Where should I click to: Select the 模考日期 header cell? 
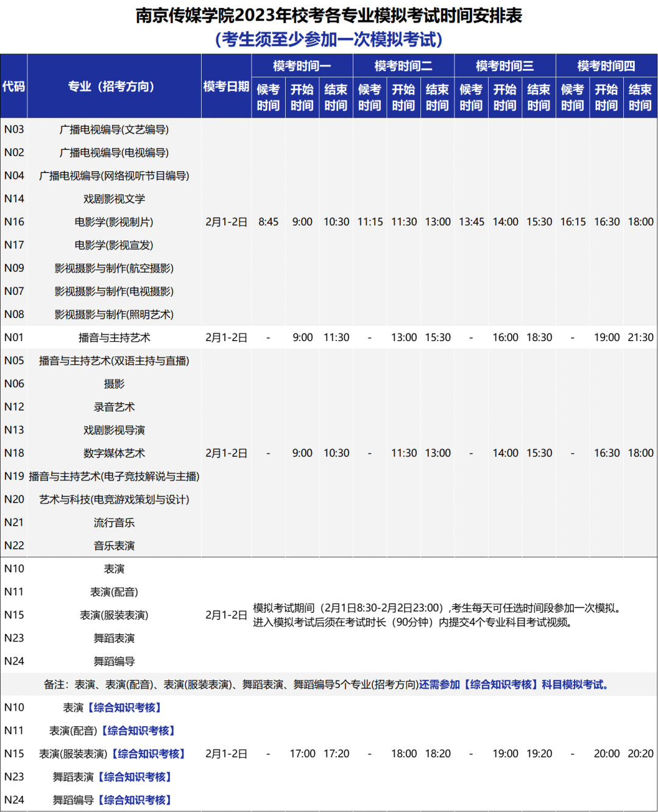pos(227,86)
